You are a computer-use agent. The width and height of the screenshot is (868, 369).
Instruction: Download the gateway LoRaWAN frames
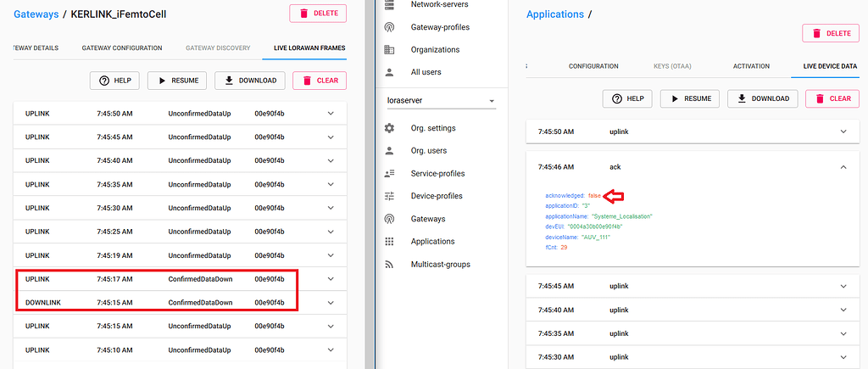[x=250, y=81]
